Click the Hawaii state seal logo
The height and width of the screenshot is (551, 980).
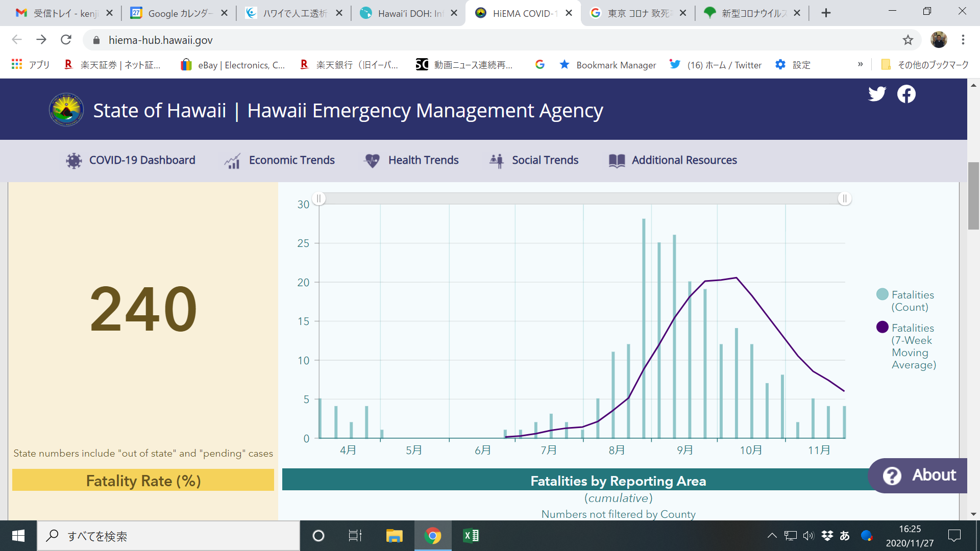coord(66,110)
